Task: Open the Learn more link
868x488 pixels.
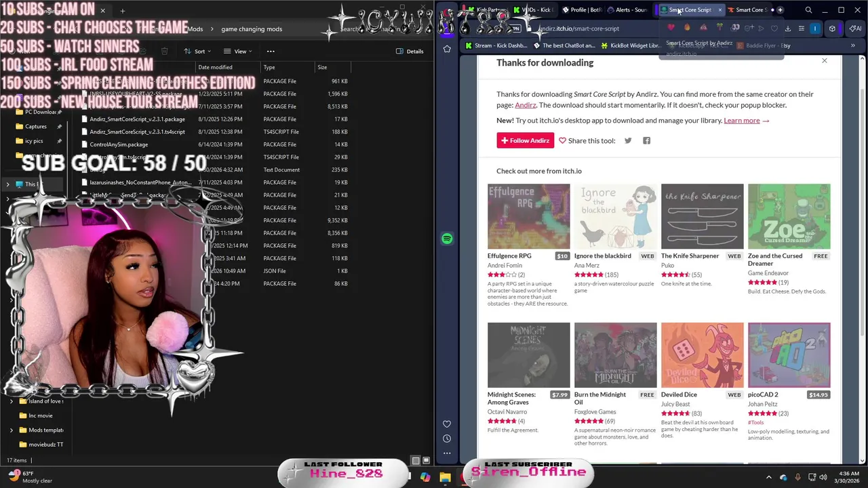Action: pyautogui.click(x=742, y=121)
